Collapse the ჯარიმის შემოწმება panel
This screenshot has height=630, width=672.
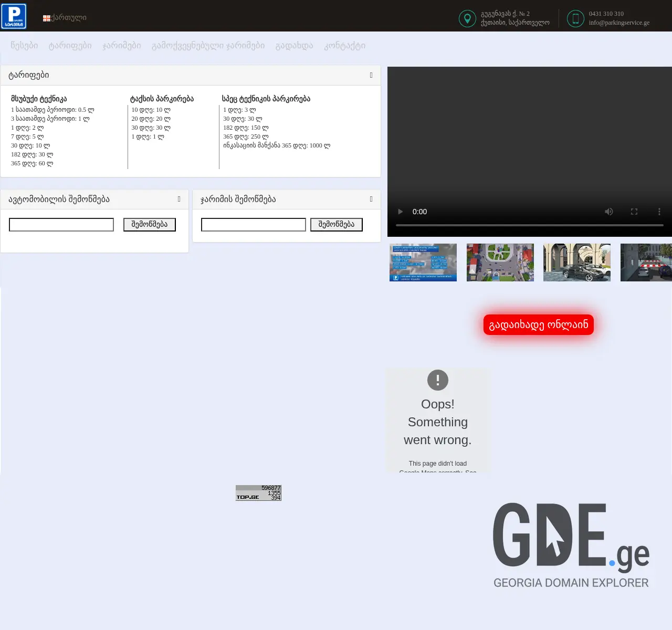(x=372, y=199)
